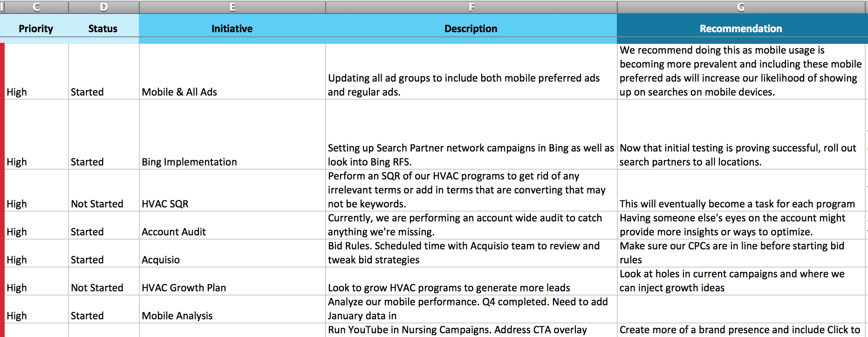Select the Mobile Analysis cell
Image resolution: width=868 pixels, height=337 pixels.
[232, 309]
